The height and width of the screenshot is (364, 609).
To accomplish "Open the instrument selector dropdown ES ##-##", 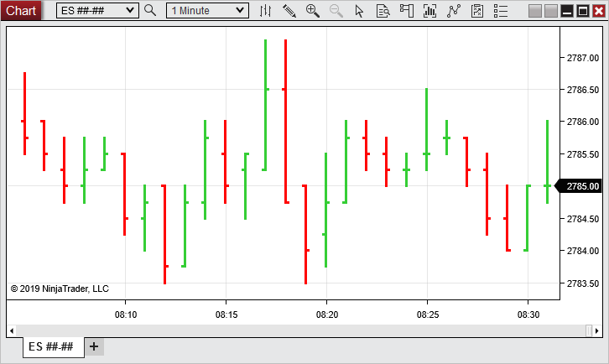I will [97, 11].
